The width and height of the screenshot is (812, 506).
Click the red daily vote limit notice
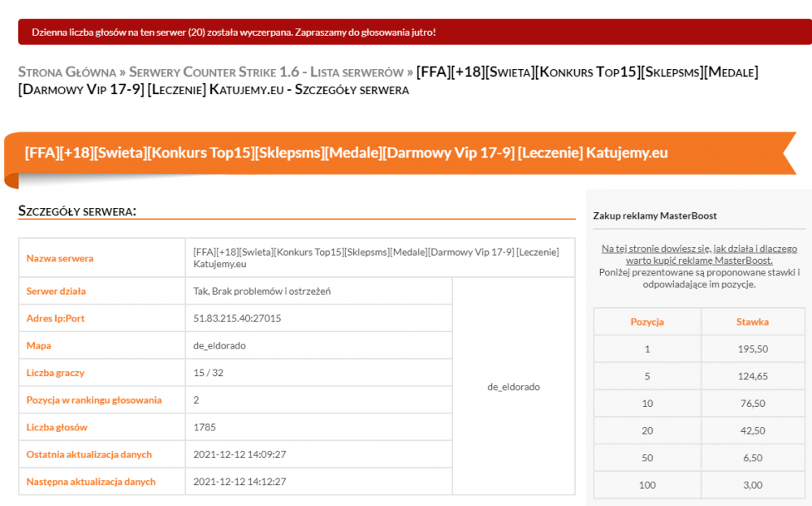click(x=415, y=32)
